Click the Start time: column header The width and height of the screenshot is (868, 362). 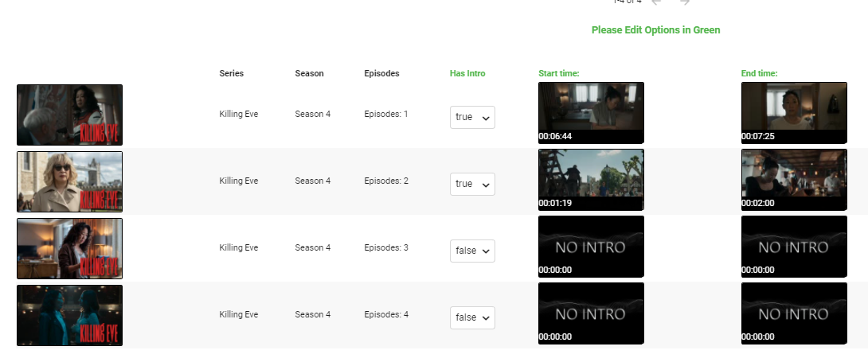[x=558, y=73]
